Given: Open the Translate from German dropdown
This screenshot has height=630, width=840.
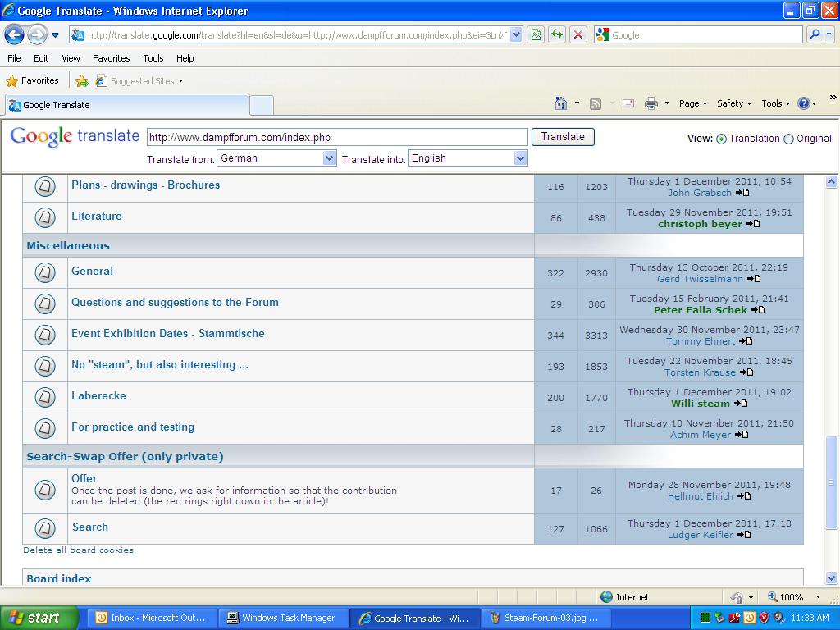Looking at the screenshot, I should coord(276,158).
